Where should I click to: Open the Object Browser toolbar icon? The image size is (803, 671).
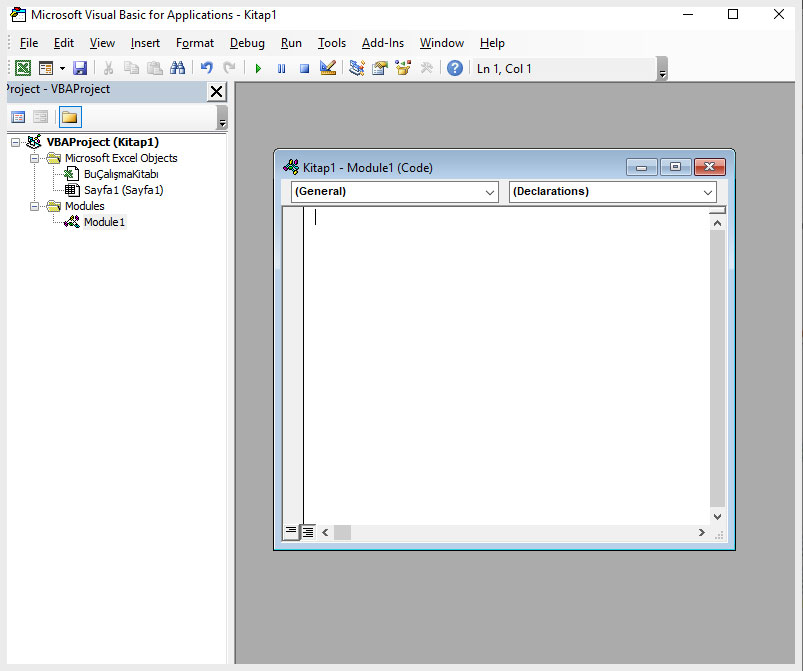click(403, 68)
